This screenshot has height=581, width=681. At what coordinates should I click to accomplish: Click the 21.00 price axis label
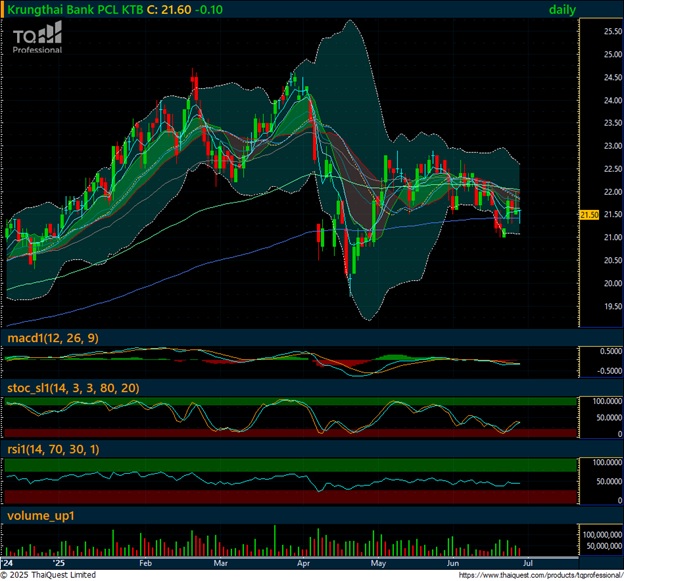(x=613, y=238)
